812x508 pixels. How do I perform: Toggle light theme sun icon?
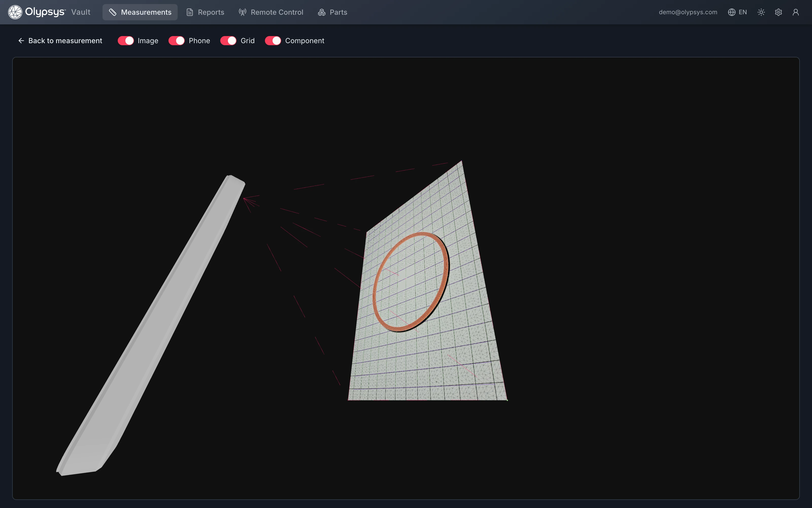point(761,12)
